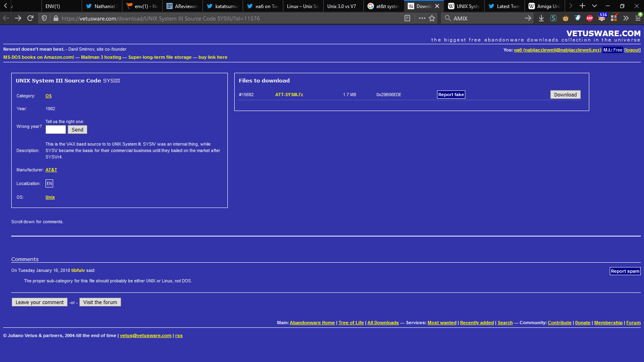Click the Adblock Plus ABP extension icon
The image size is (644, 362).
coord(590,18)
